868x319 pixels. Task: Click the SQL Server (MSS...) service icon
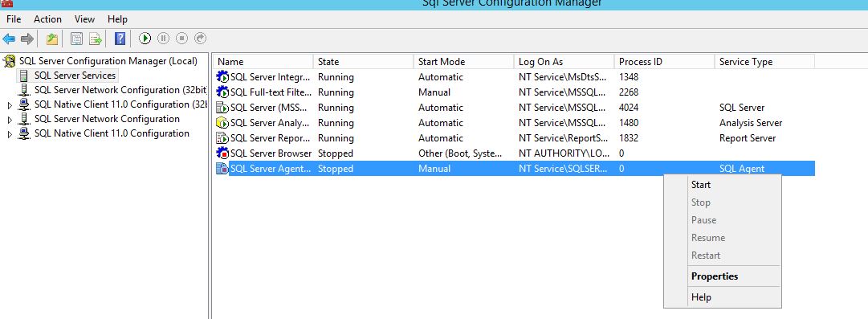(222, 108)
